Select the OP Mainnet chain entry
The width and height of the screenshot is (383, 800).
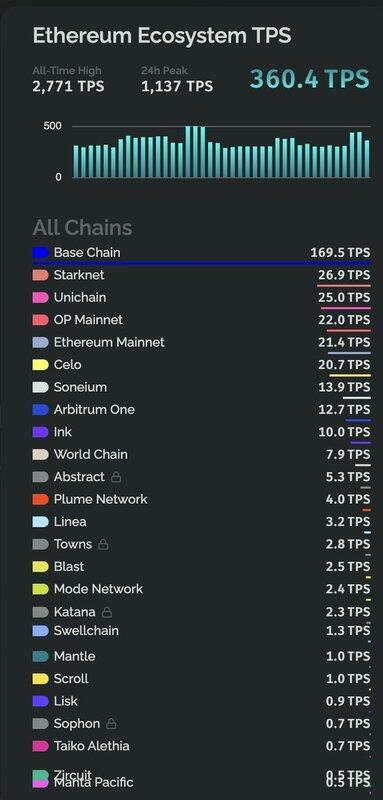click(201, 320)
